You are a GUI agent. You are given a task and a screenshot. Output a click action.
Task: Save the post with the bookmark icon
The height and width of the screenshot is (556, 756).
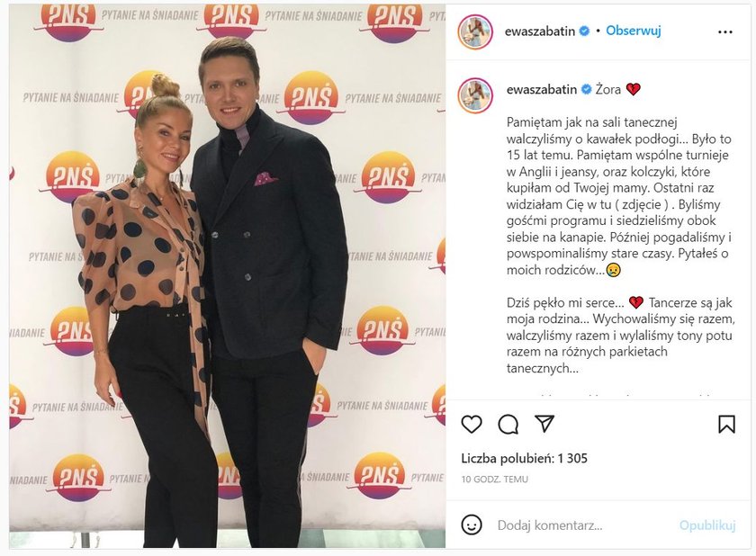pos(726,425)
